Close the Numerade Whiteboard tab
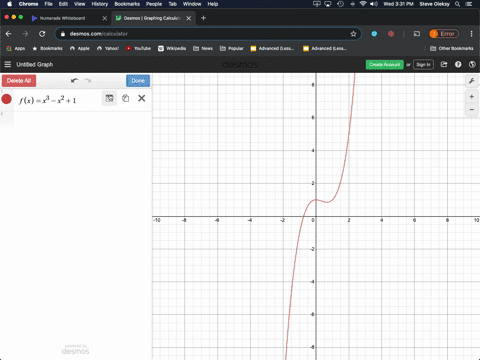Image resolution: width=480 pixels, height=360 pixels. click(x=105, y=18)
